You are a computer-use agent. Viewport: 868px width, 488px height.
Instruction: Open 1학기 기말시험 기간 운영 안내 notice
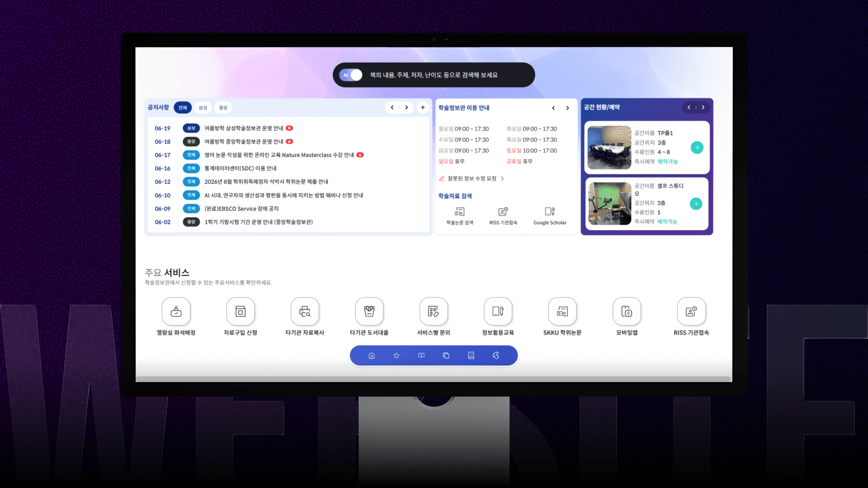click(259, 222)
